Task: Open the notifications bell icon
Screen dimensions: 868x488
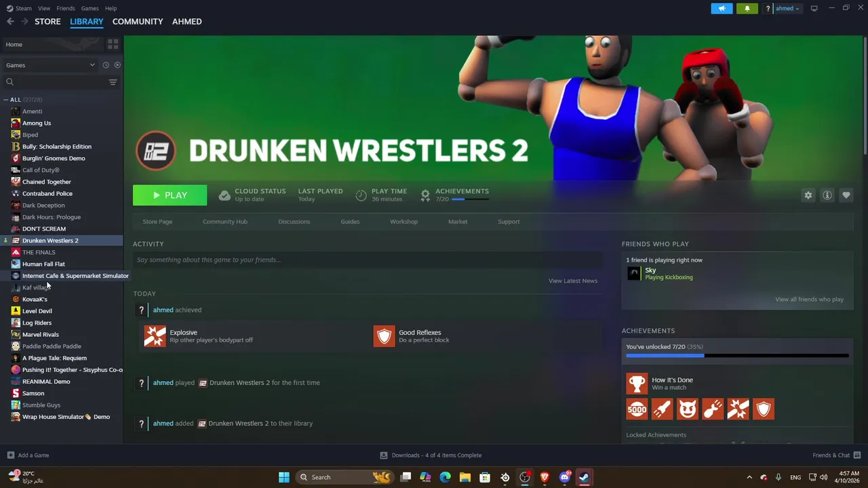Action: 747,8
